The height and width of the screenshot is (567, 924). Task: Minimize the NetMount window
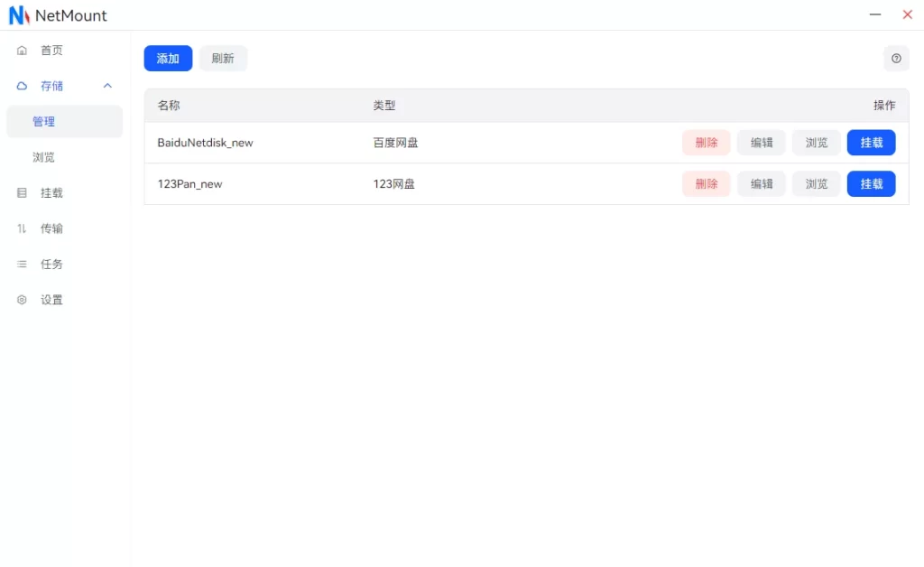[875, 14]
